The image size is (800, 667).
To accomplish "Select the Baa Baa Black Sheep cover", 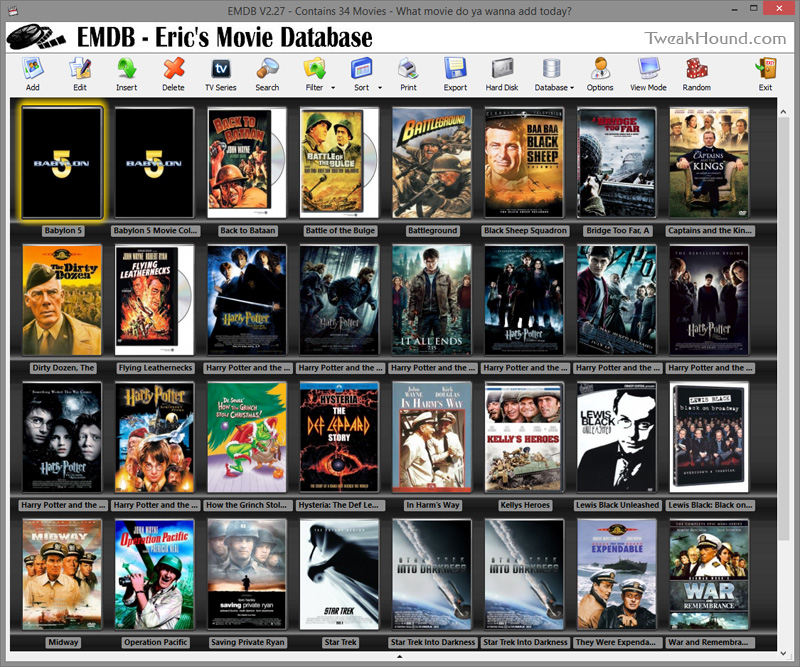I will coord(524,163).
